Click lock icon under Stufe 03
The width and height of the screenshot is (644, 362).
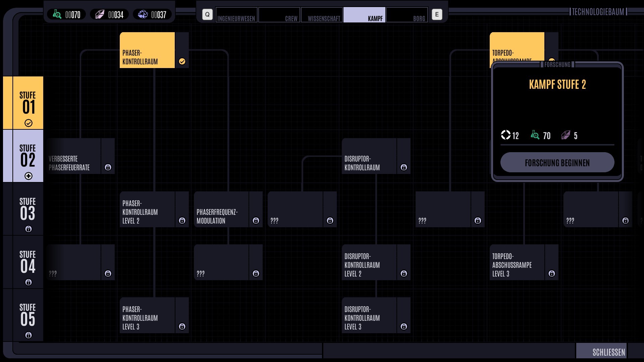tap(29, 229)
